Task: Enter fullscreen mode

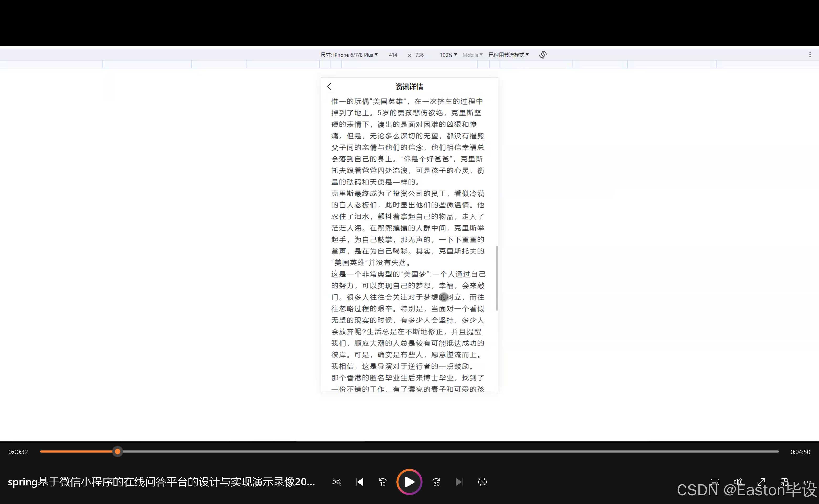Action: [x=761, y=482]
